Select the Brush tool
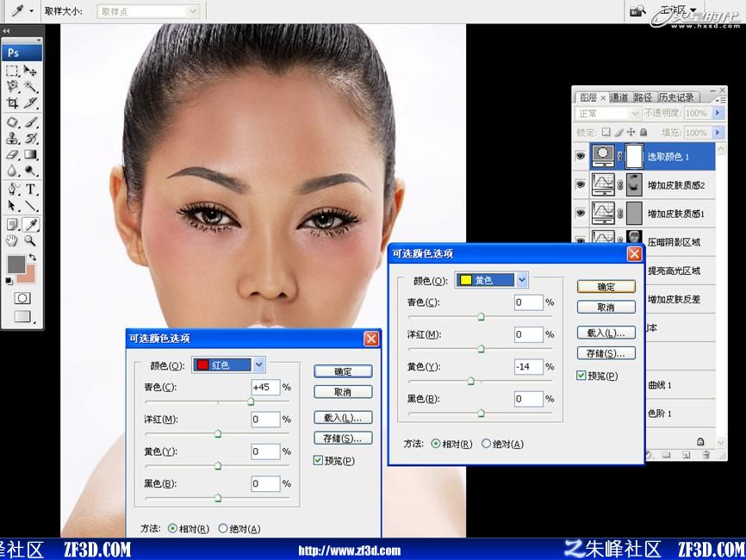The image size is (746, 560). 31,122
